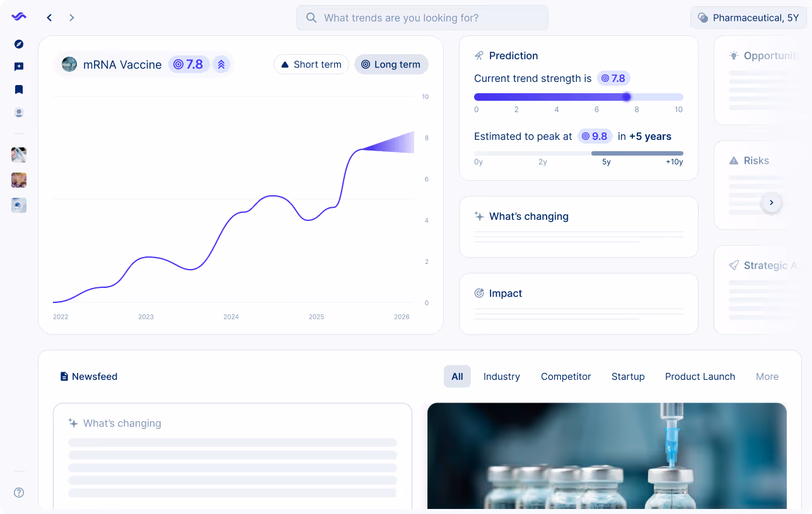Click the trends search field
The height and width of the screenshot is (514, 812).
422,18
